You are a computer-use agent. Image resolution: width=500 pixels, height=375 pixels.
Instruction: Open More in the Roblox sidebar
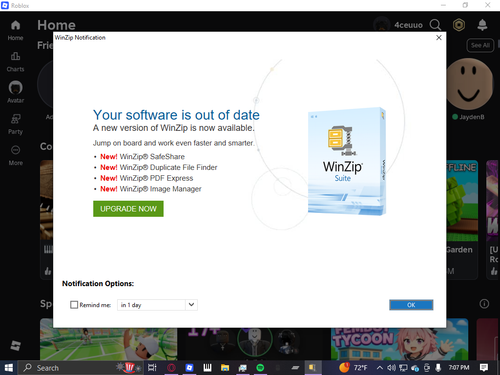click(15, 155)
